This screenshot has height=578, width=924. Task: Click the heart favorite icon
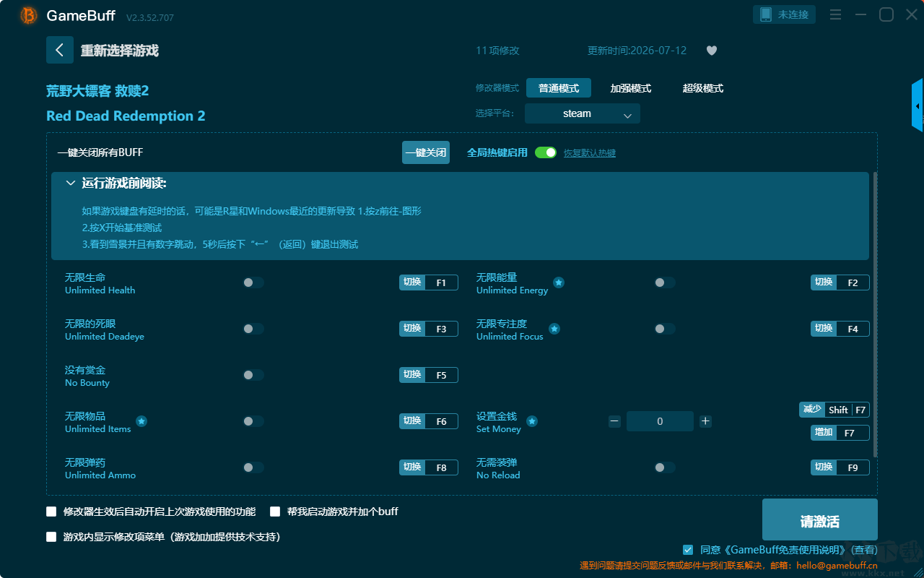pos(711,51)
